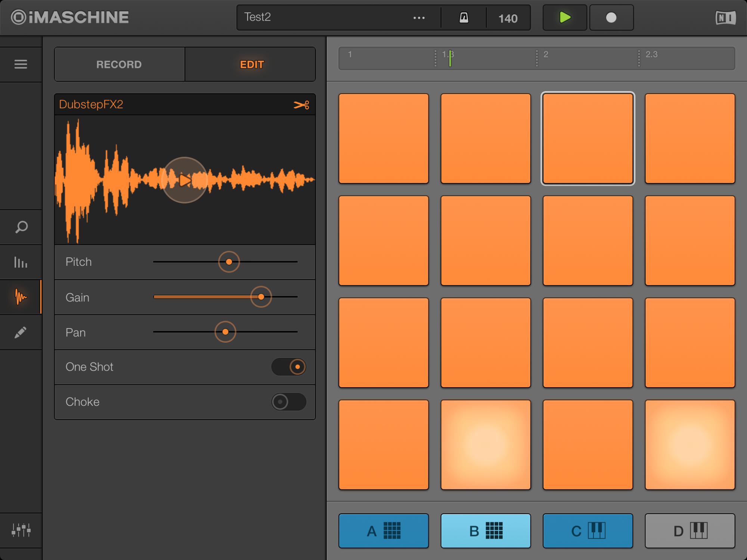This screenshot has width=747, height=560.
Task: Open the mixer faders icon at the bottom of the sidebar
Action: point(21,530)
